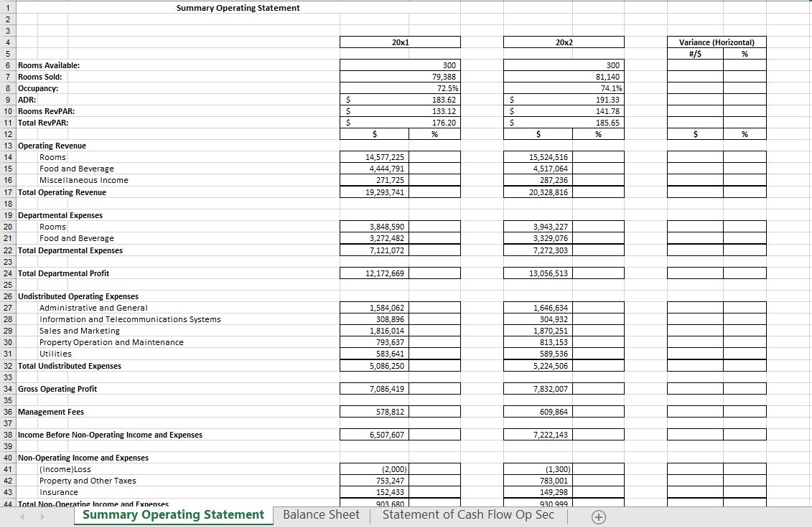Select the Summary Operating Statement title cell
Image resolution: width=812 pixels, height=528 pixels.
[x=238, y=8]
